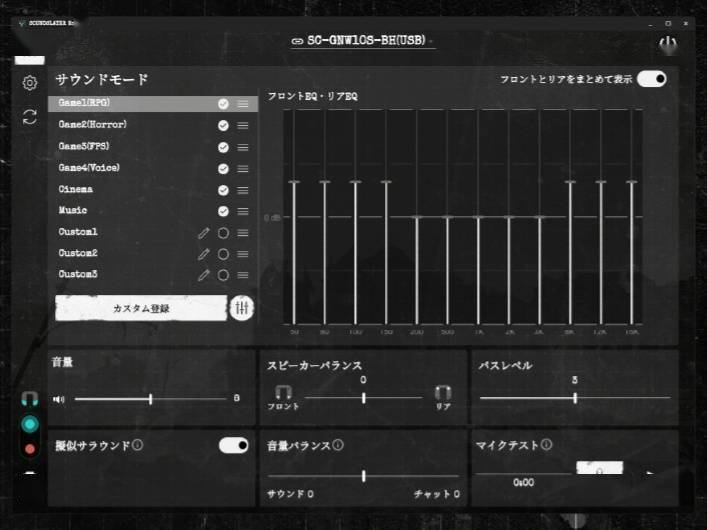The width and height of the screenshot is (707, 530).
Task: Click the pencil icon to rename Custom1
Action: (204, 232)
